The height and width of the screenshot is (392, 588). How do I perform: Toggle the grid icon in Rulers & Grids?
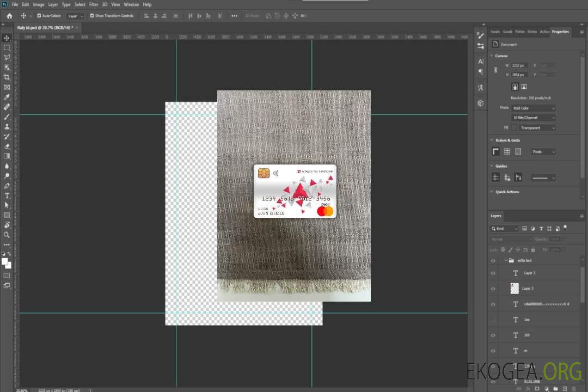coord(507,151)
